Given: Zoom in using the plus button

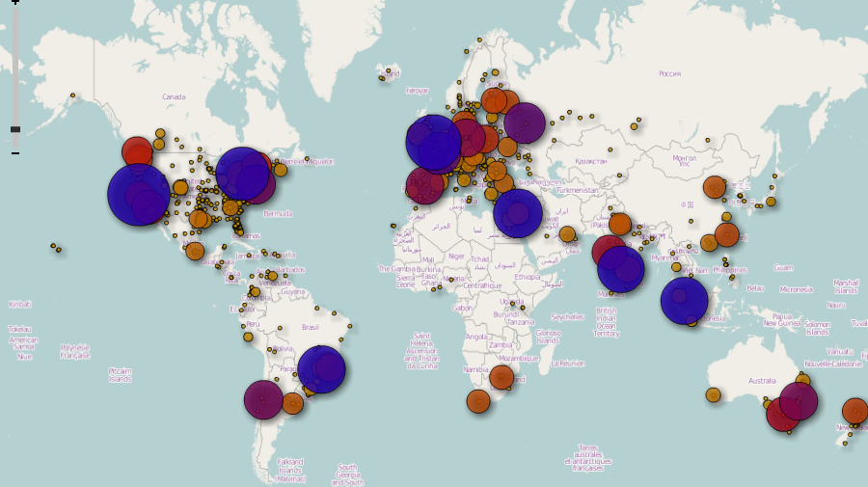Looking at the screenshot, I should coord(15,2).
